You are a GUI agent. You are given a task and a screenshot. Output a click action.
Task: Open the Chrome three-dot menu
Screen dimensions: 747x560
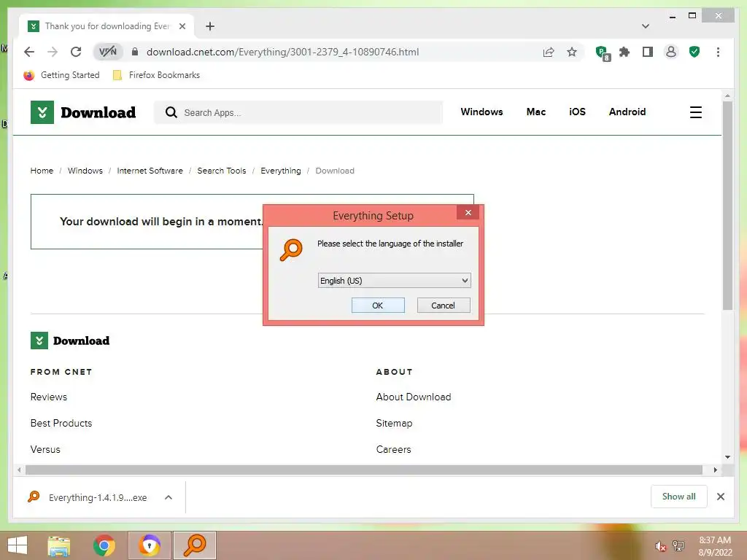tap(718, 52)
